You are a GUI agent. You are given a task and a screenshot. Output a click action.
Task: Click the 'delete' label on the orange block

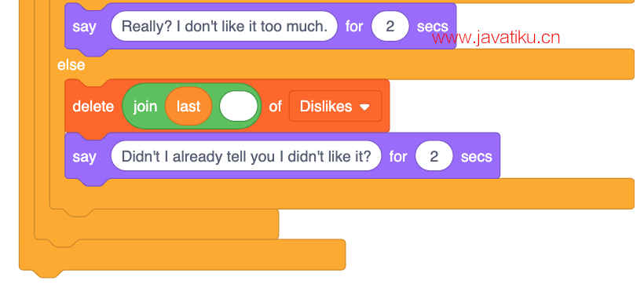click(93, 106)
